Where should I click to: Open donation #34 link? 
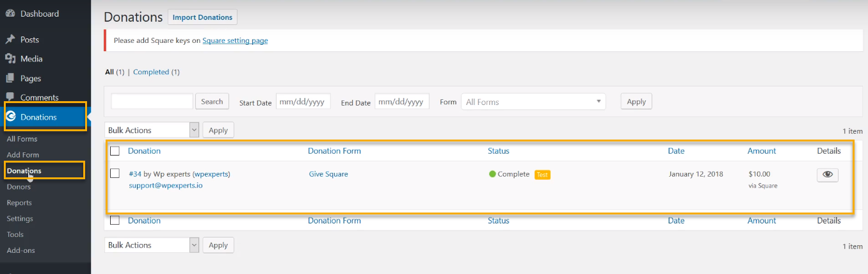[135, 174]
